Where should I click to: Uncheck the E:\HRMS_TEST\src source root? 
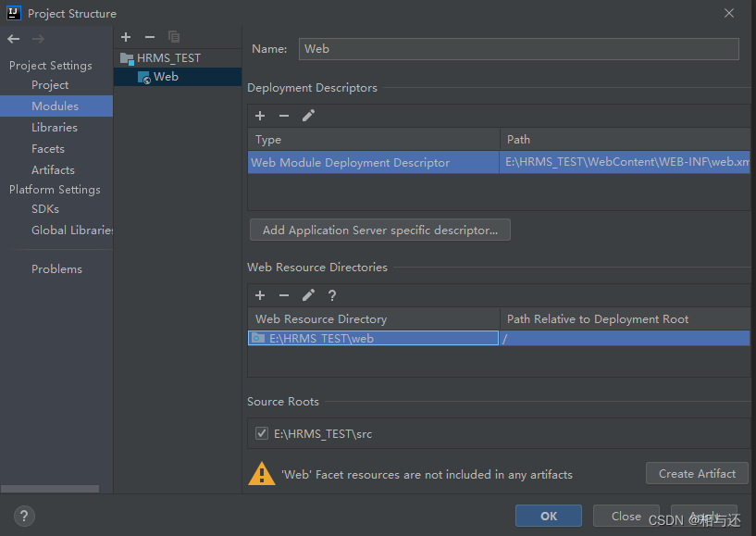pyautogui.click(x=262, y=433)
